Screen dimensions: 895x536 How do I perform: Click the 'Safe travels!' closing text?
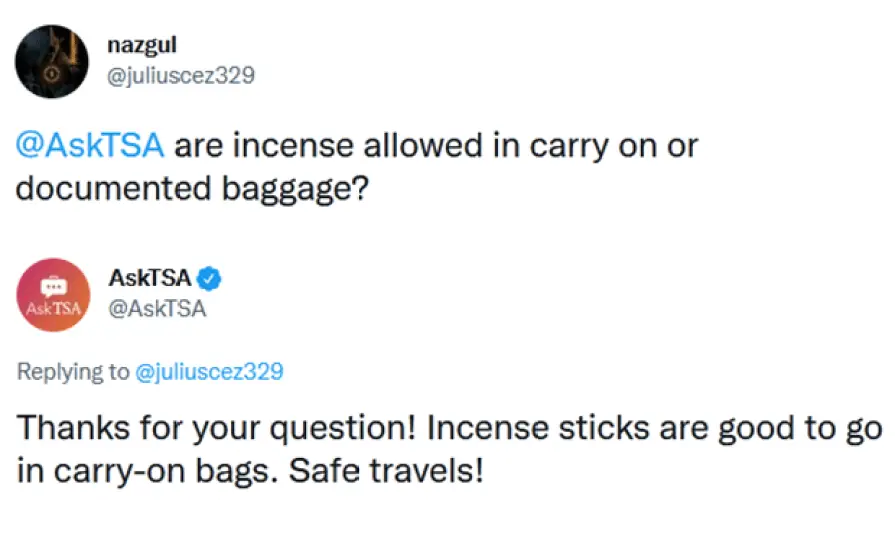[x=386, y=471]
